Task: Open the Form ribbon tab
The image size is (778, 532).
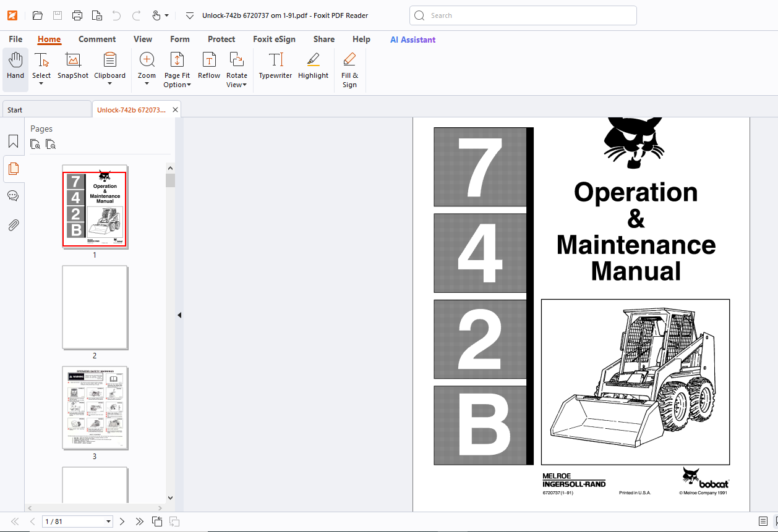Action: (180, 39)
